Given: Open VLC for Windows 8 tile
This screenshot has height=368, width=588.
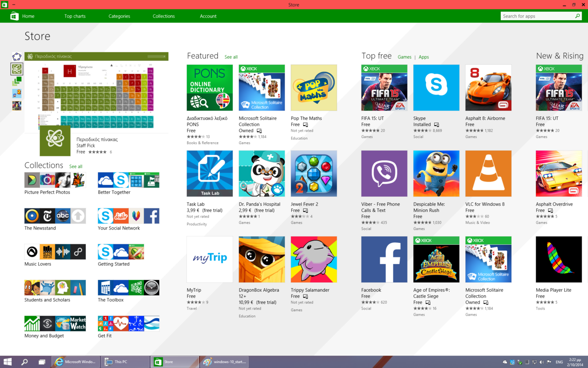Looking at the screenshot, I should coord(488,173).
